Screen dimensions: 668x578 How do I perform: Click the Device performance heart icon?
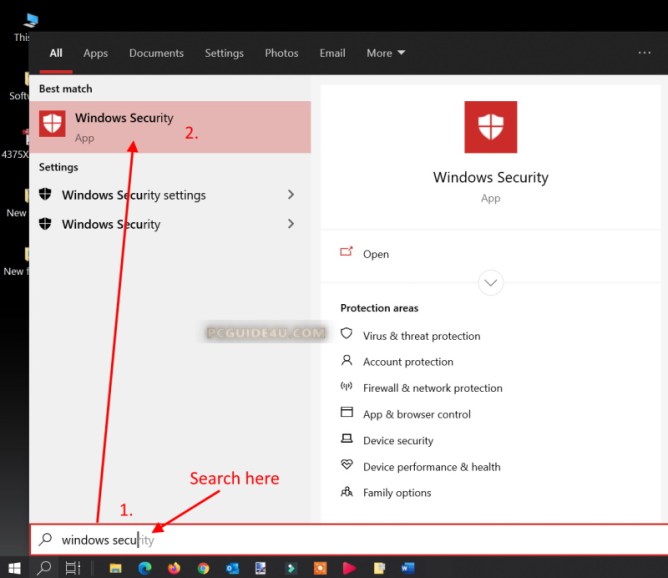[346, 464]
